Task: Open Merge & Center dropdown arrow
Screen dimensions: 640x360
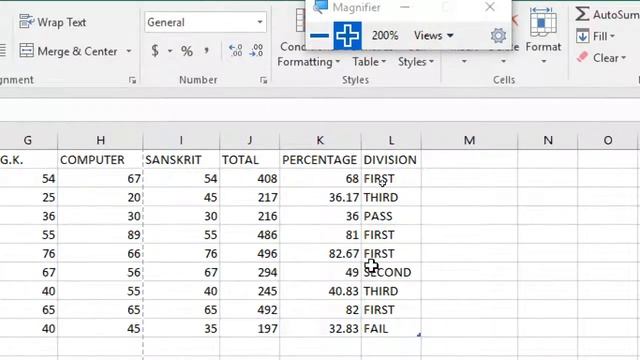Action: pos(129,51)
